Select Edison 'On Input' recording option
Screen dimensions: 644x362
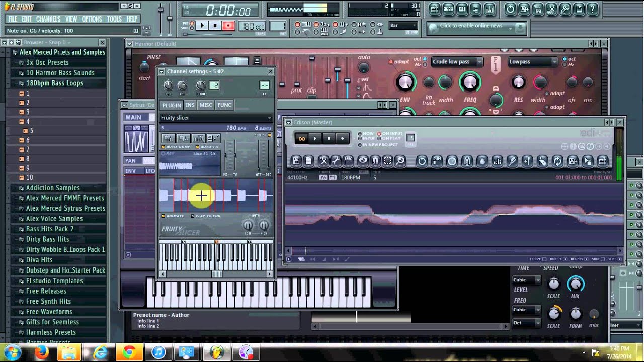click(390, 134)
